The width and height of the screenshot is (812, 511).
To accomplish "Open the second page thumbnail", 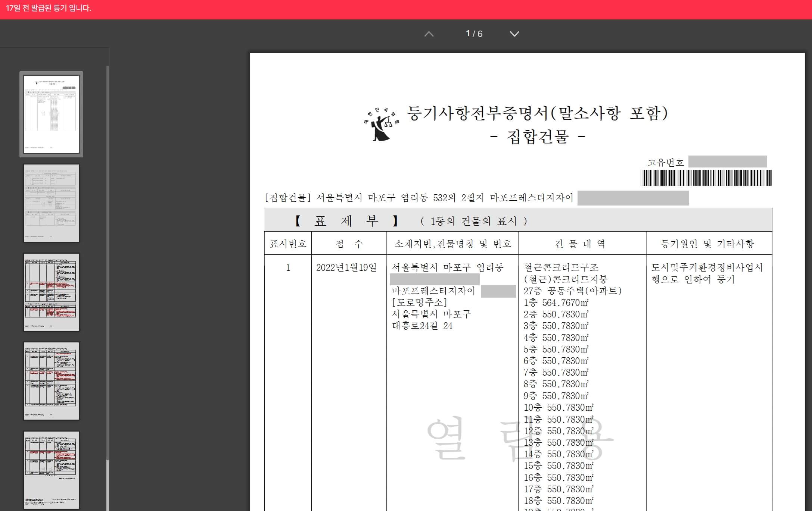I will [51, 203].
